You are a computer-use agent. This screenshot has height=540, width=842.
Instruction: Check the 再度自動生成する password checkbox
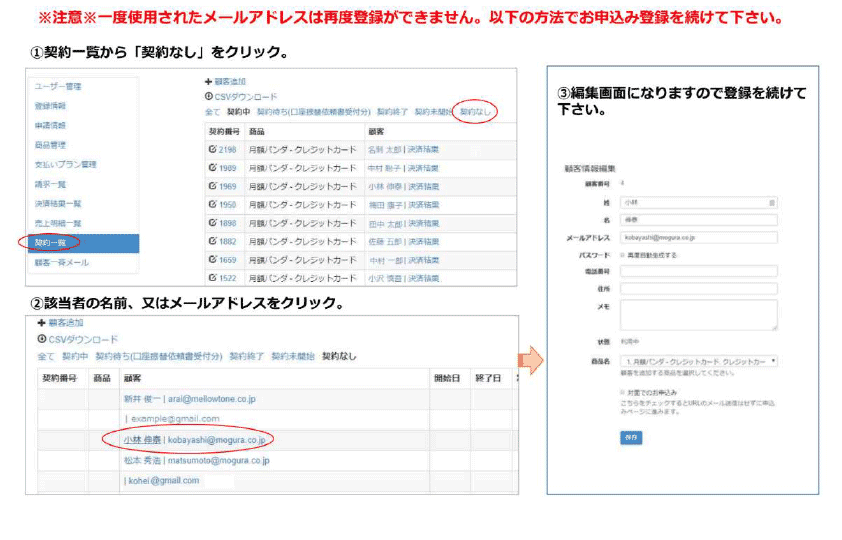623,255
